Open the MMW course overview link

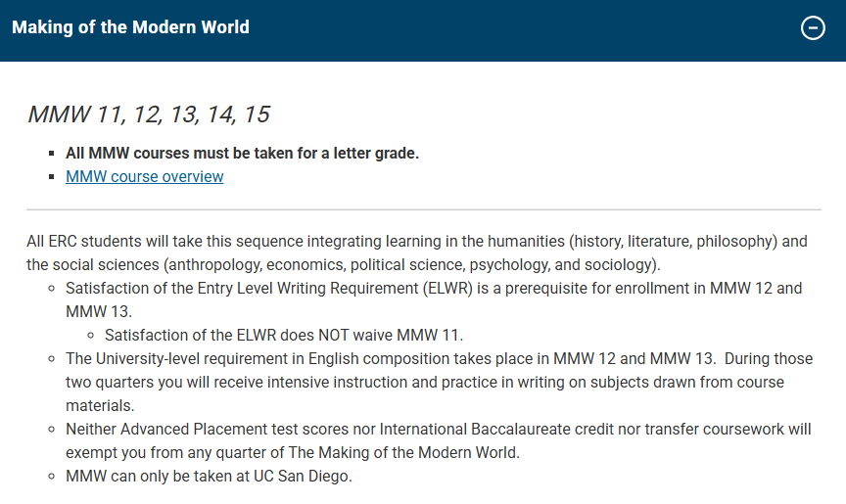tap(144, 177)
